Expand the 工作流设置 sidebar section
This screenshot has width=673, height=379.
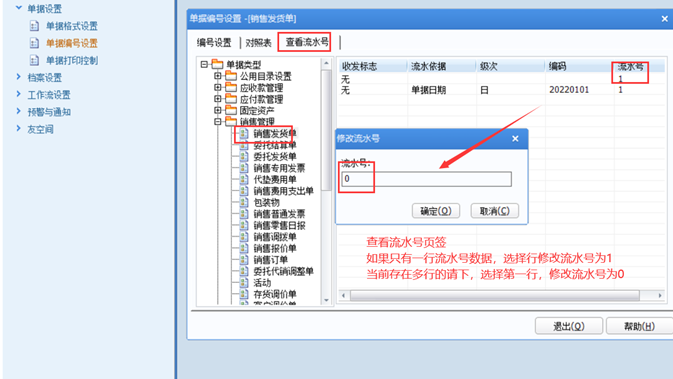pyautogui.click(x=18, y=94)
